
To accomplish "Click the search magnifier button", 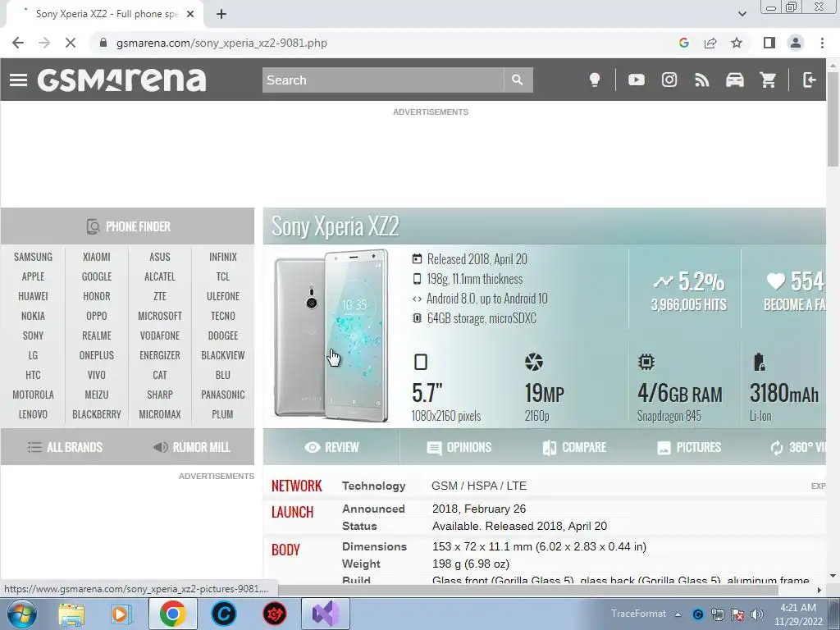I will [x=518, y=80].
